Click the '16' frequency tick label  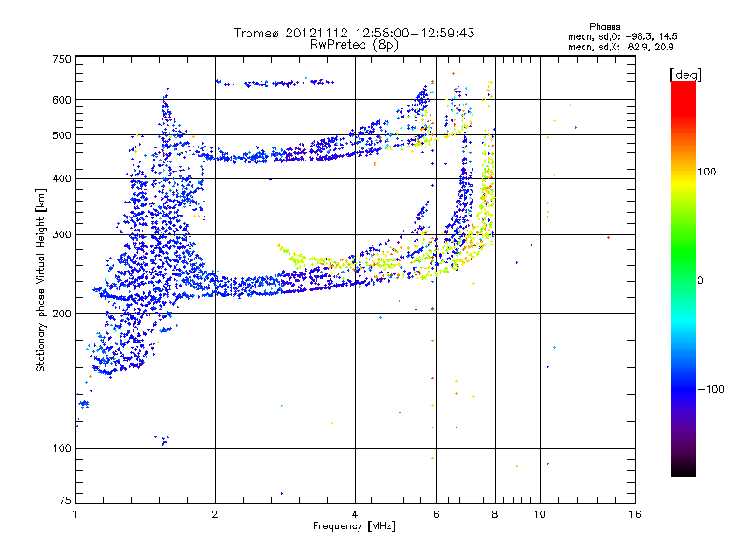pos(635,514)
